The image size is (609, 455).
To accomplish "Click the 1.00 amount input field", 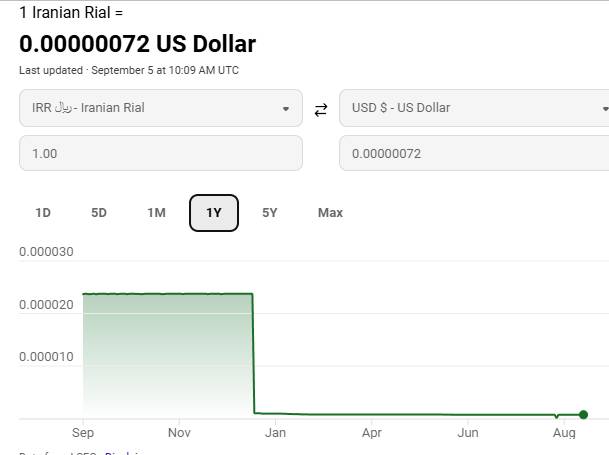I will click(x=161, y=153).
